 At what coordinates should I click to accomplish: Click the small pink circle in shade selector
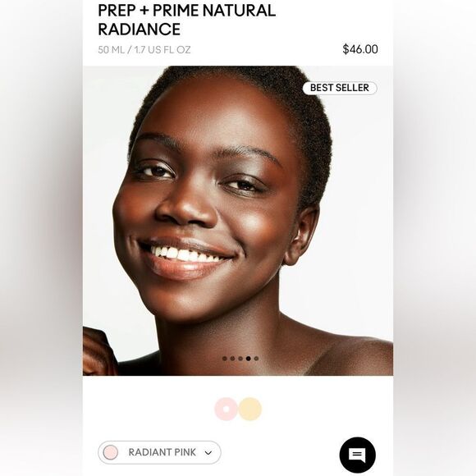click(x=111, y=452)
